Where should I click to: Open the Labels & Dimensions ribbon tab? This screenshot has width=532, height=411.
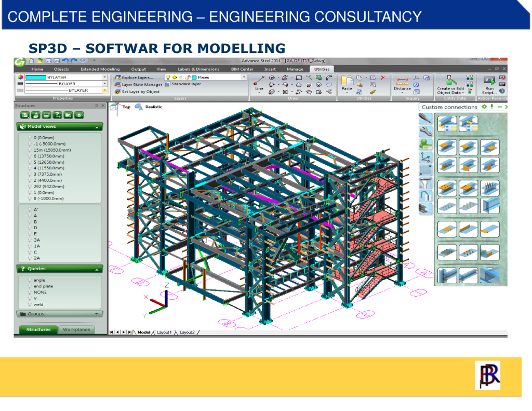pyautogui.click(x=198, y=69)
